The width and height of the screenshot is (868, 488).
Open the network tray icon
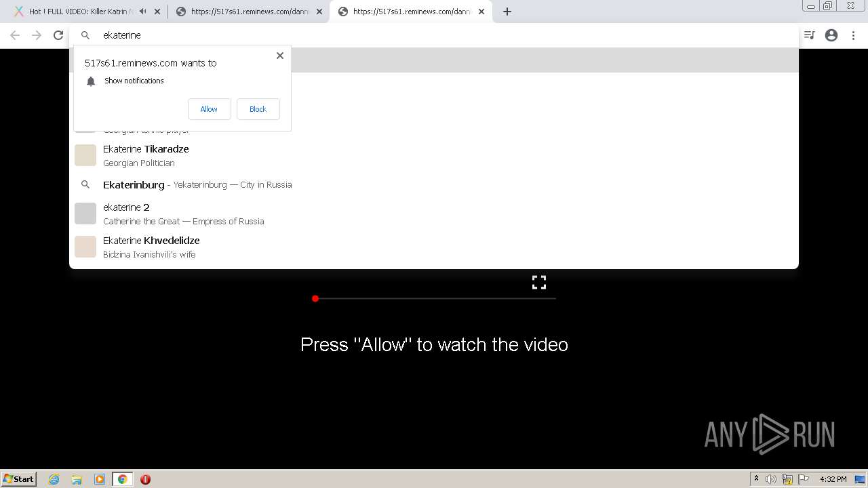tap(787, 479)
